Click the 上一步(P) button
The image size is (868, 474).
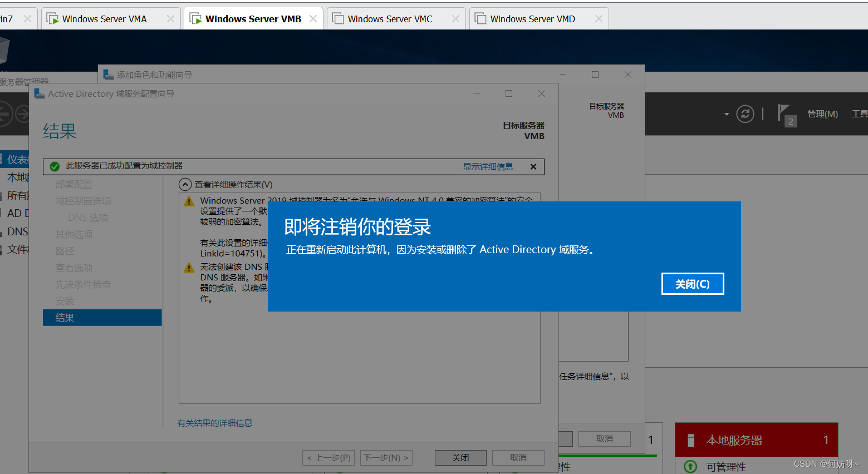pyautogui.click(x=328, y=457)
